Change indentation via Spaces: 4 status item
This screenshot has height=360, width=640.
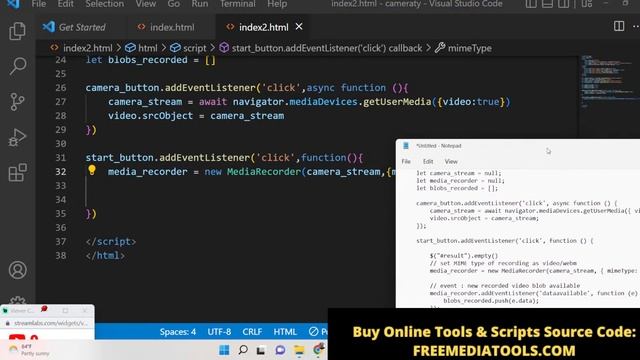(178, 332)
